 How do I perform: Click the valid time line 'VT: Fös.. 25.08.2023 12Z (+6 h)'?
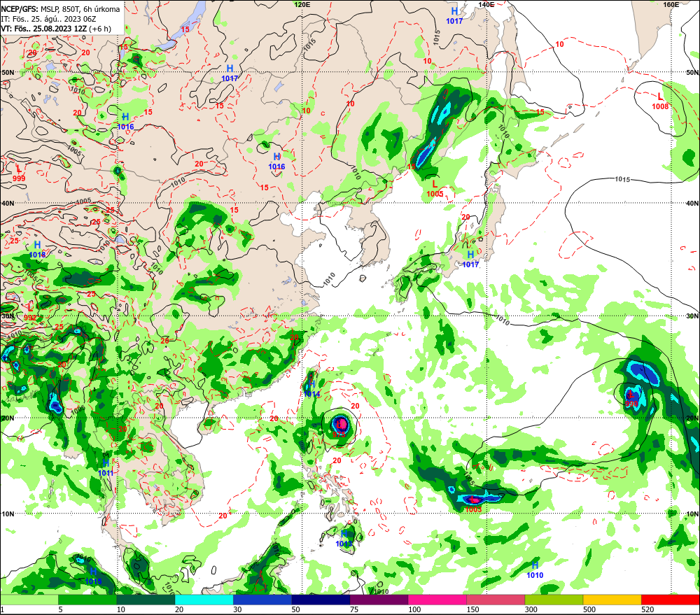pos(56,29)
